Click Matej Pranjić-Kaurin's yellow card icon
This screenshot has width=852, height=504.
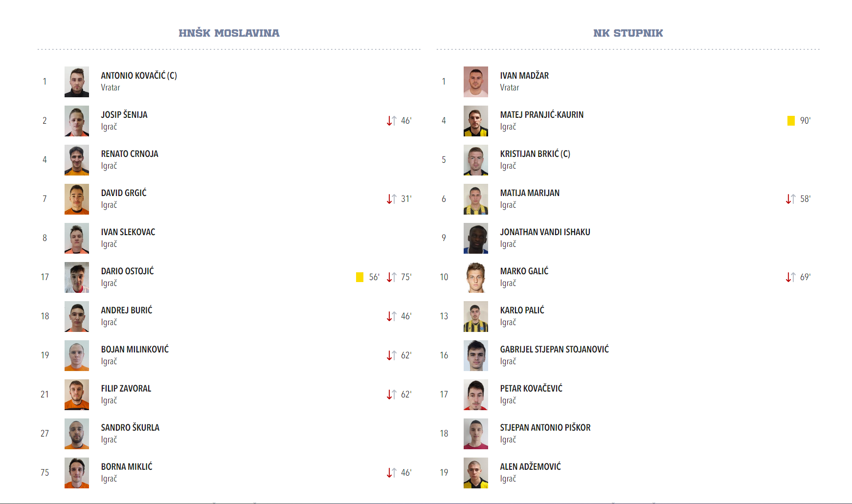791,121
